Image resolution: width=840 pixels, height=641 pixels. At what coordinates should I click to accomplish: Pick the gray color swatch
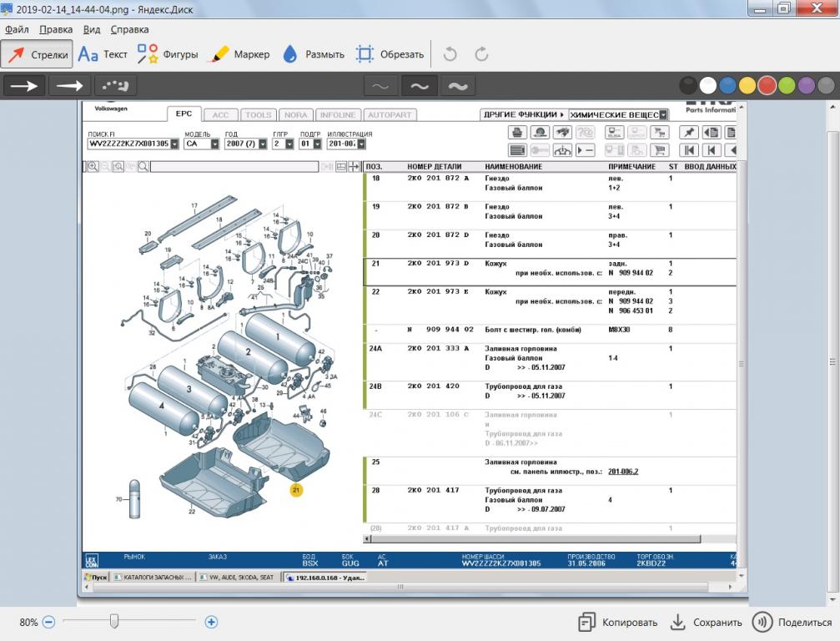tap(826, 85)
